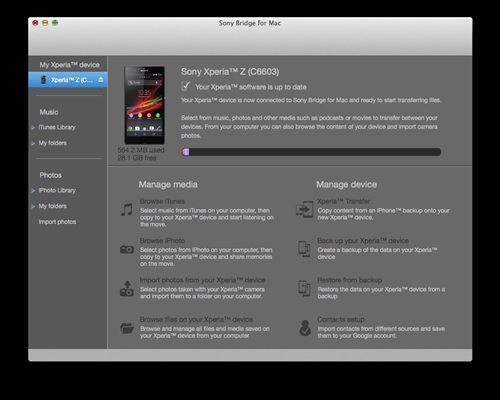Open Xperia Transfer link
The width and height of the screenshot is (500, 400).
[x=343, y=201]
